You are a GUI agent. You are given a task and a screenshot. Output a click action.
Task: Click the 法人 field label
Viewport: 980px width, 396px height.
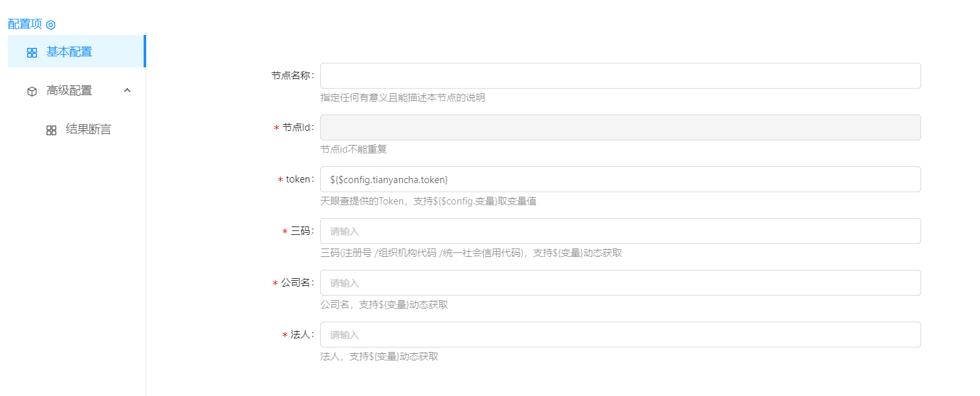[x=301, y=335]
